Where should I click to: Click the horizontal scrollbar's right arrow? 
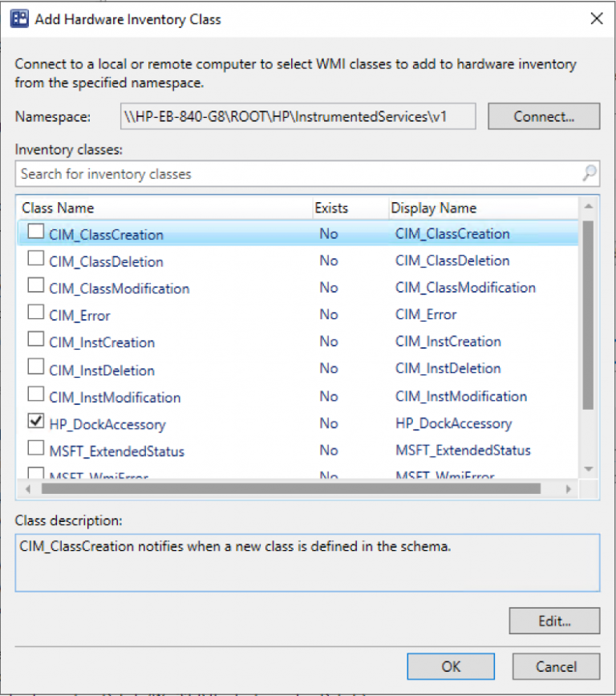pyautogui.click(x=569, y=489)
